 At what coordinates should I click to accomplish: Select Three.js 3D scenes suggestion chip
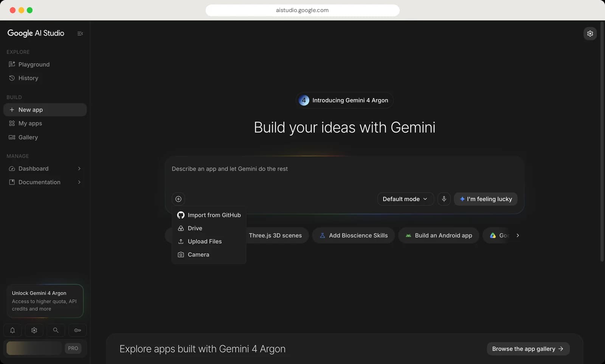277,235
